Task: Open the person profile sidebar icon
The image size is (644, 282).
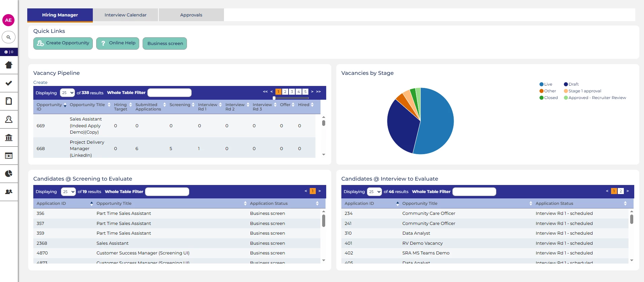Action: click(x=9, y=119)
